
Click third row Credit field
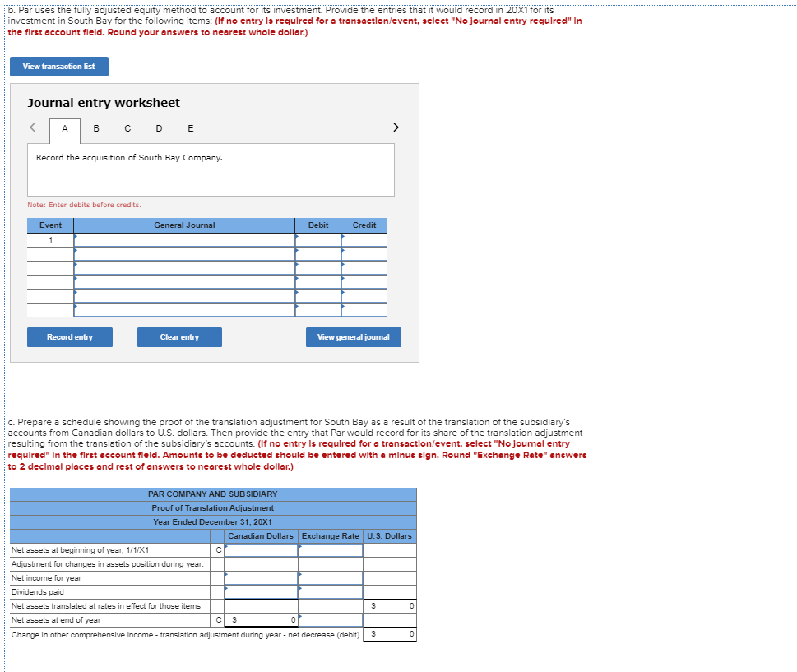tap(364, 268)
